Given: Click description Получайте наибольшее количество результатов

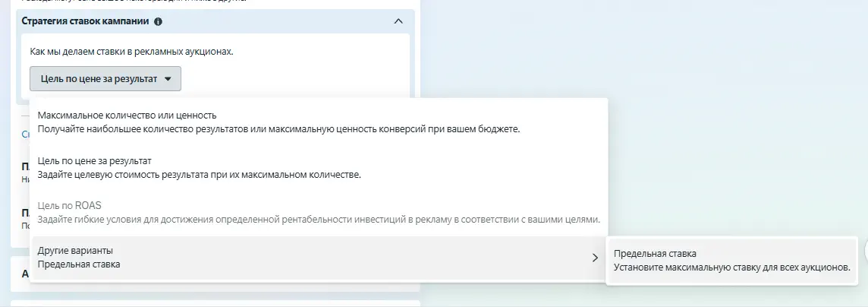Looking at the screenshot, I should 279,130.
